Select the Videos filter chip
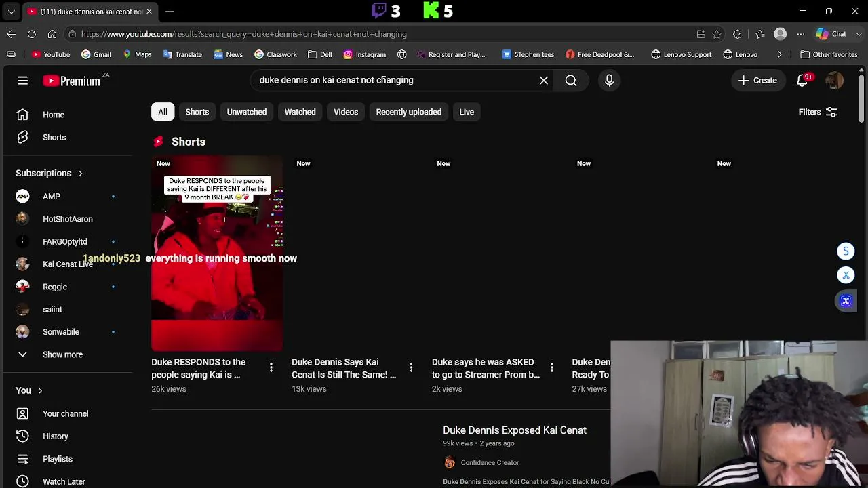 point(346,112)
